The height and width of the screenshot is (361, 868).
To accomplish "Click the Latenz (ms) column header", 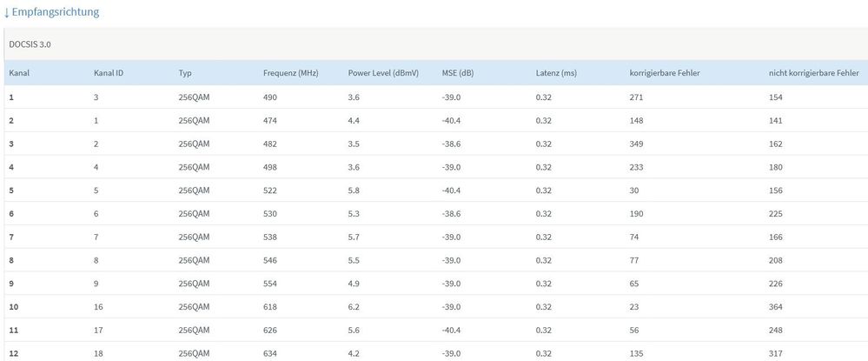I will coord(556,73).
